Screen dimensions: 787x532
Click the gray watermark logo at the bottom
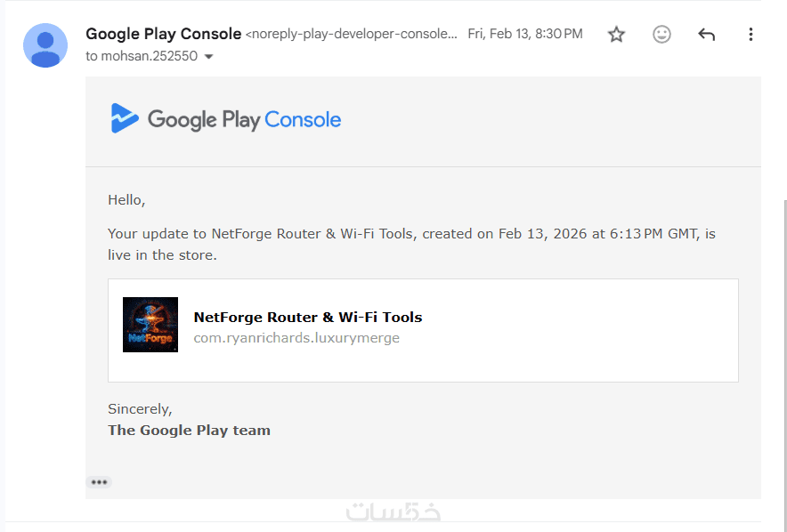coord(393,514)
